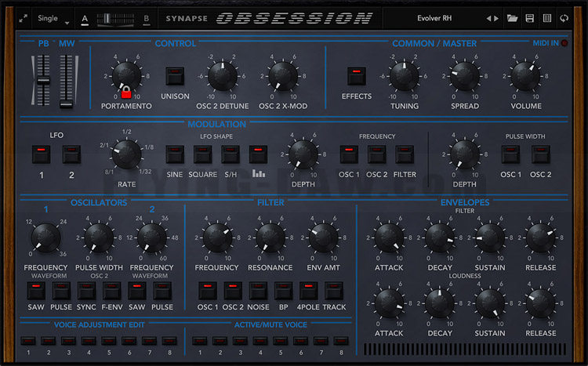The image size is (588, 366).
Task: Go to previous preset arrow
Action: (488, 18)
